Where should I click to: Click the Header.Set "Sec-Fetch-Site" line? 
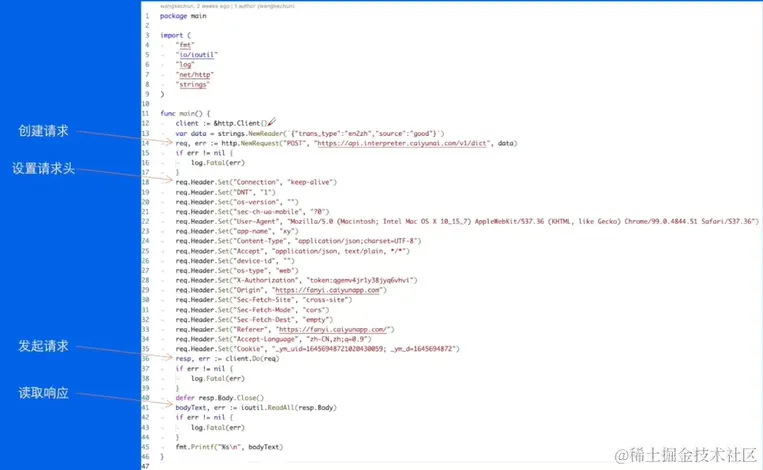tap(264, 300)
